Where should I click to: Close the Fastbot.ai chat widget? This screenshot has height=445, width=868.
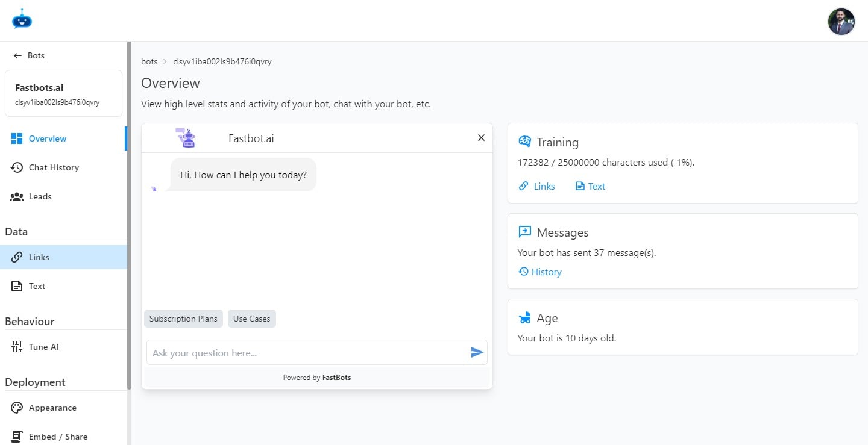(481, 138)
